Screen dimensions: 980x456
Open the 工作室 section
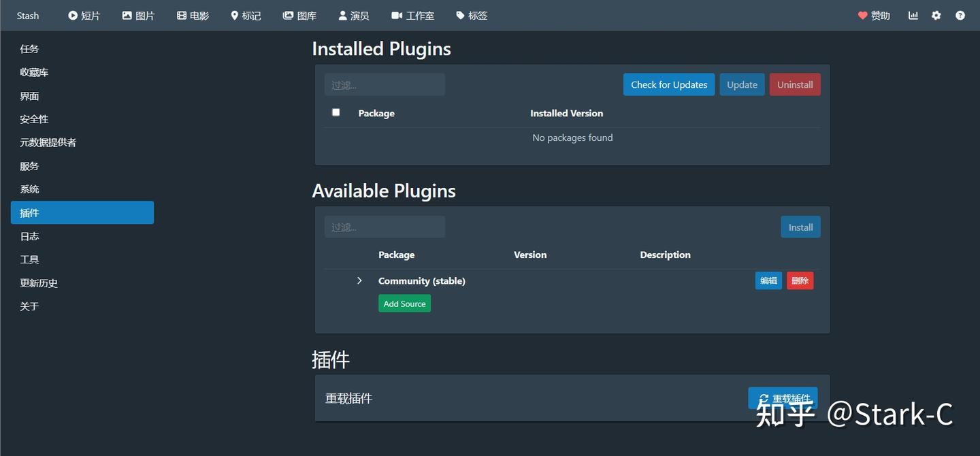412,15
